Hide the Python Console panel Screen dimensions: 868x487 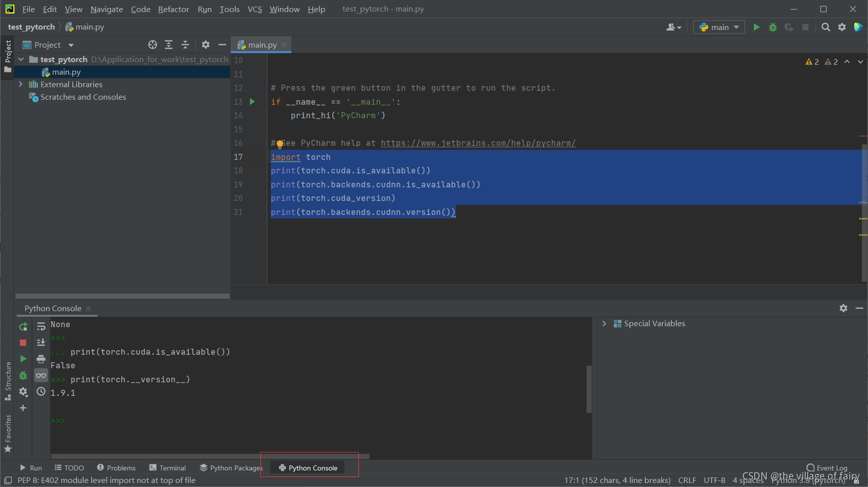point(859,308)
